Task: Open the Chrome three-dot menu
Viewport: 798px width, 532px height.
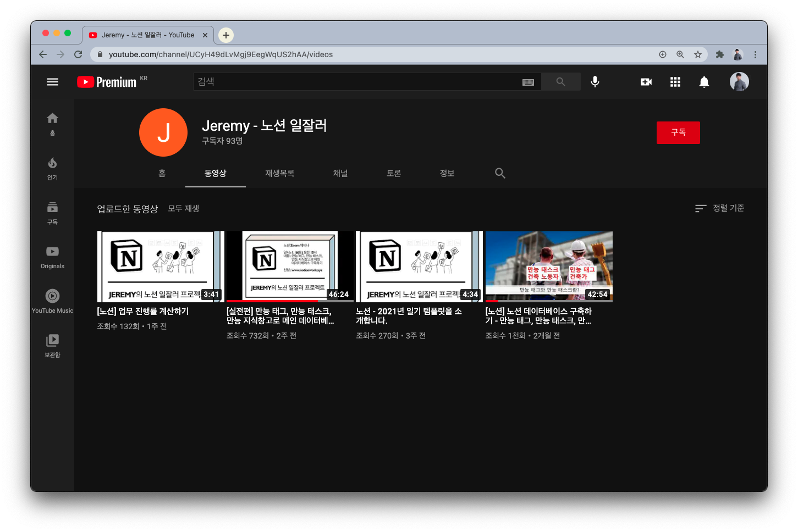Action: point(755,54)
